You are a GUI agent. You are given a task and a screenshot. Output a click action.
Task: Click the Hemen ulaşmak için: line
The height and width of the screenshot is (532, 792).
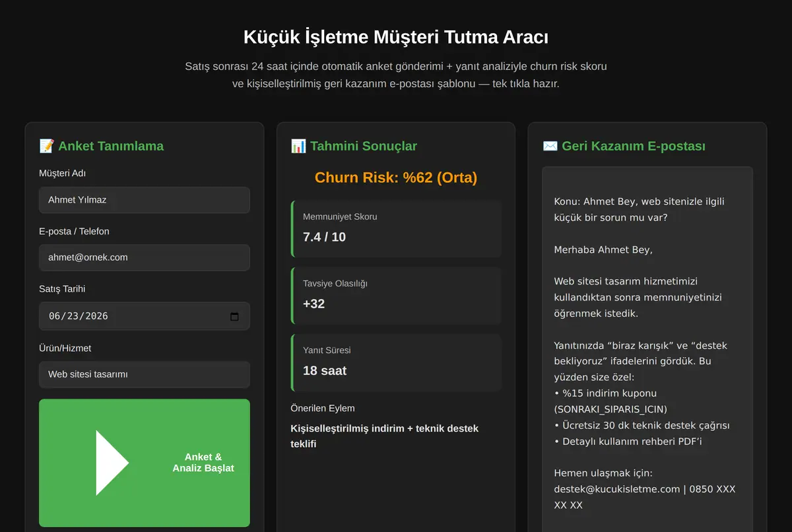pos(603,473)
